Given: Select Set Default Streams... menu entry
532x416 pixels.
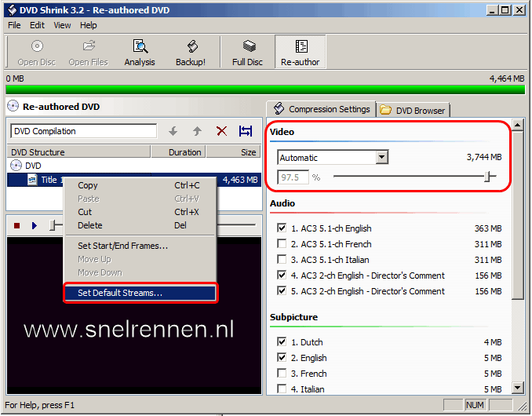Looking at the screenshot, I should tap(140, 293).
